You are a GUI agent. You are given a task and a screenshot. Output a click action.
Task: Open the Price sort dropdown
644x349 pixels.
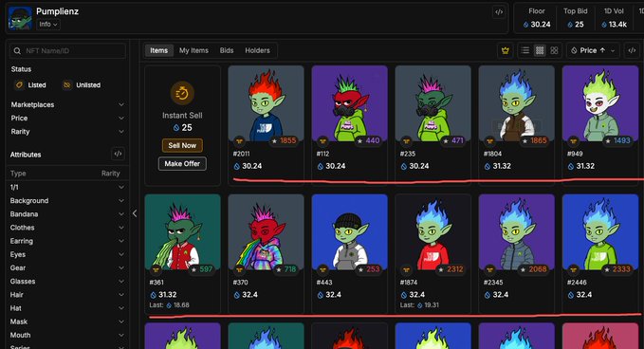point(593,50)
